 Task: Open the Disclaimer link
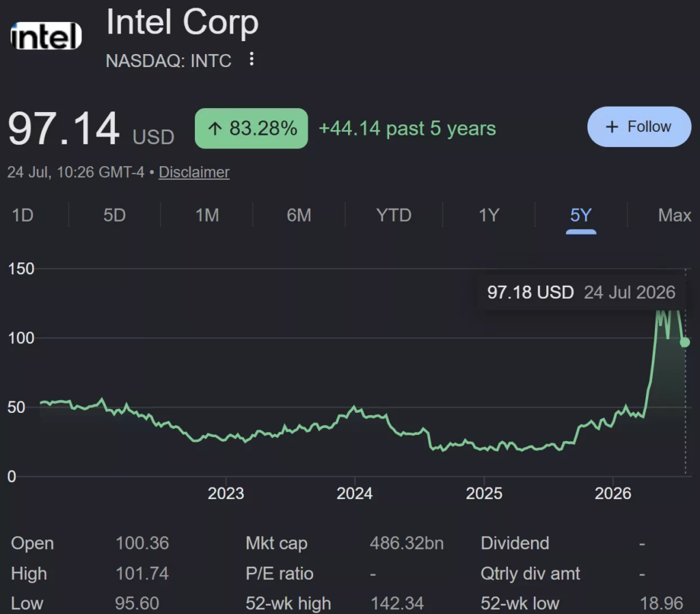[x=194, y=172]
